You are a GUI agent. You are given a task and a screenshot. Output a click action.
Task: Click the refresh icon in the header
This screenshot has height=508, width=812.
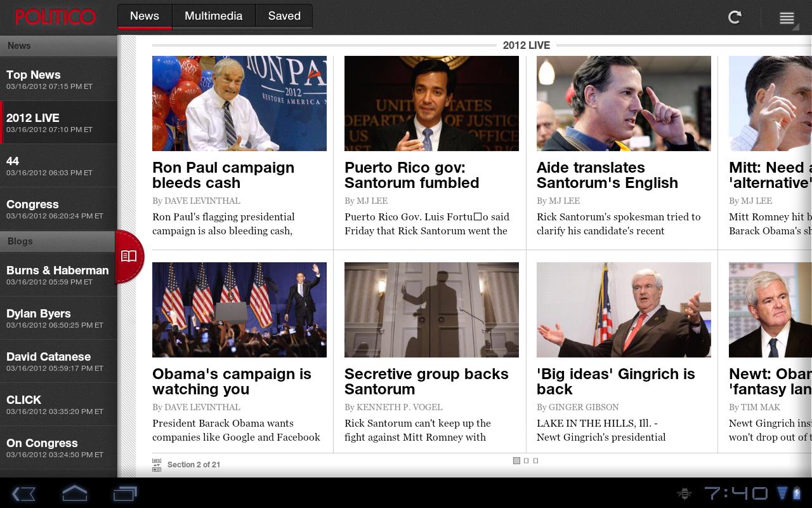tap(735, 17)
